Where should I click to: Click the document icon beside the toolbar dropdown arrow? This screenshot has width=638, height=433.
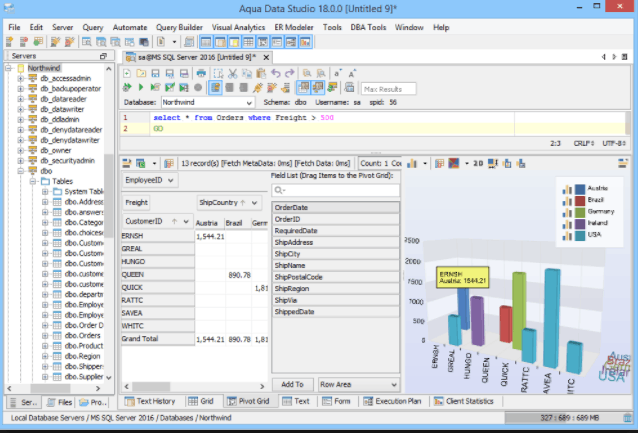pos(161,42)
